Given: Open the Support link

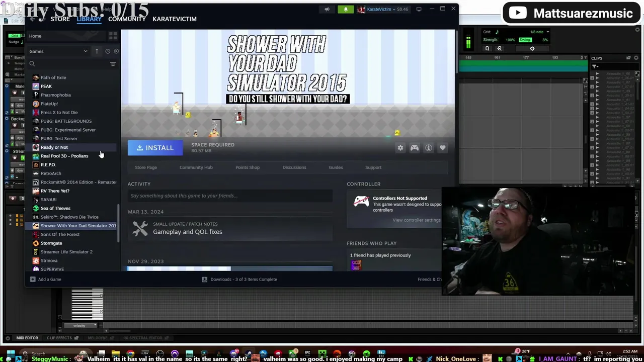Looking at the screenshot, I should pyautogui.click(x=373, y=167).
